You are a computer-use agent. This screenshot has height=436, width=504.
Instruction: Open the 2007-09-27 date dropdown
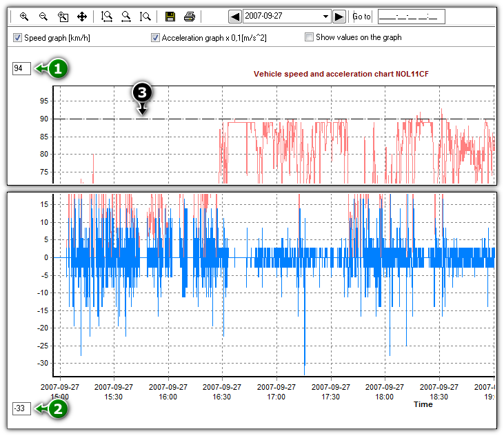point(325,17)
